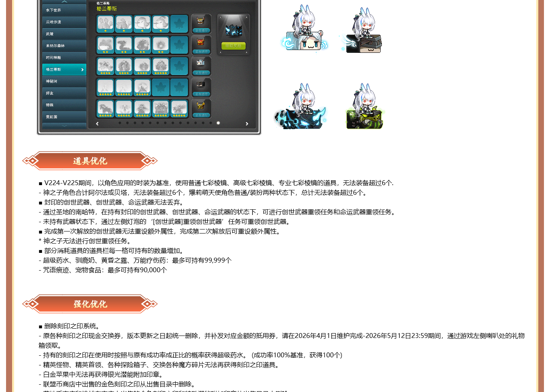The image size is (550, 392).
Task: Go to next page with right arrow
Action: [x=247, y=124]
